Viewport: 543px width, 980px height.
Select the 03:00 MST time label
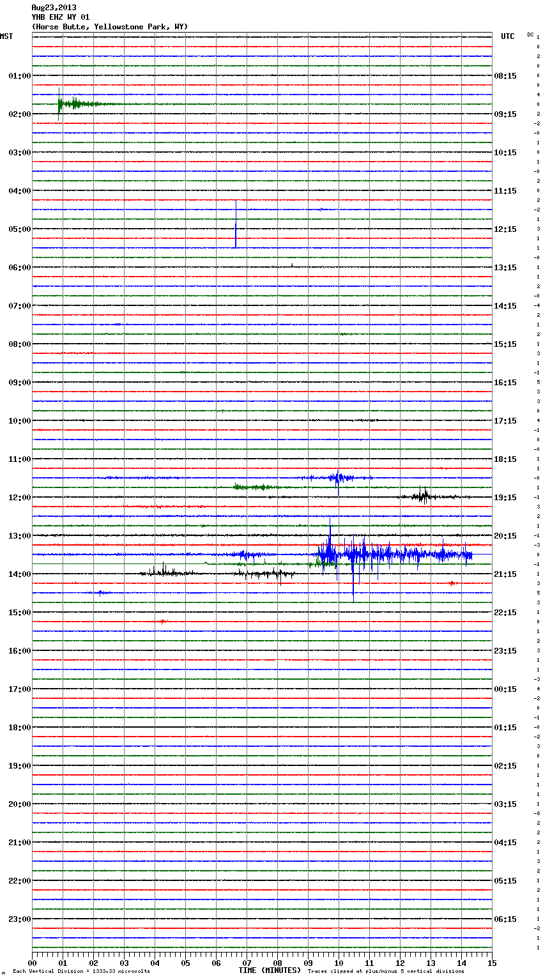click(20, 153)
